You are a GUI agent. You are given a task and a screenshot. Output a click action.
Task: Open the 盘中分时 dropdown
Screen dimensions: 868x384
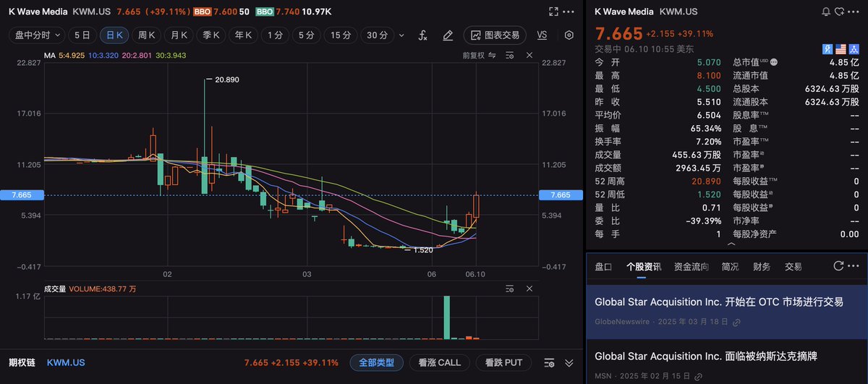click(x=36, y=35)
